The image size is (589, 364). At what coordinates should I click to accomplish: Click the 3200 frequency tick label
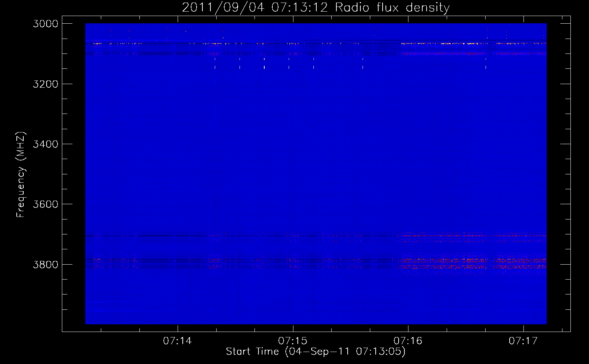coord(46,84)
